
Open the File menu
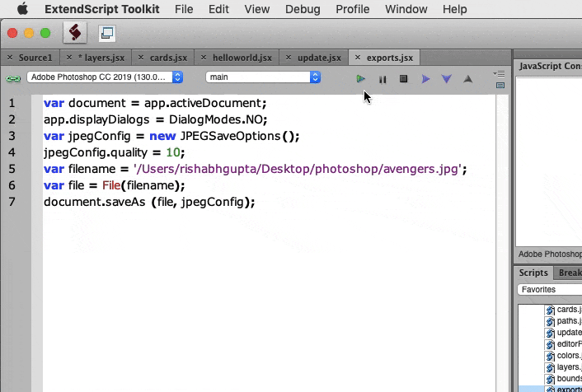click(184, 9)
